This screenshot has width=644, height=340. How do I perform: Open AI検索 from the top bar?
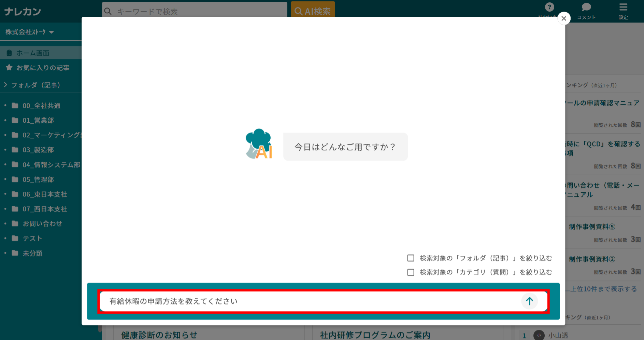pyautogui.click(x=313, y=10)
